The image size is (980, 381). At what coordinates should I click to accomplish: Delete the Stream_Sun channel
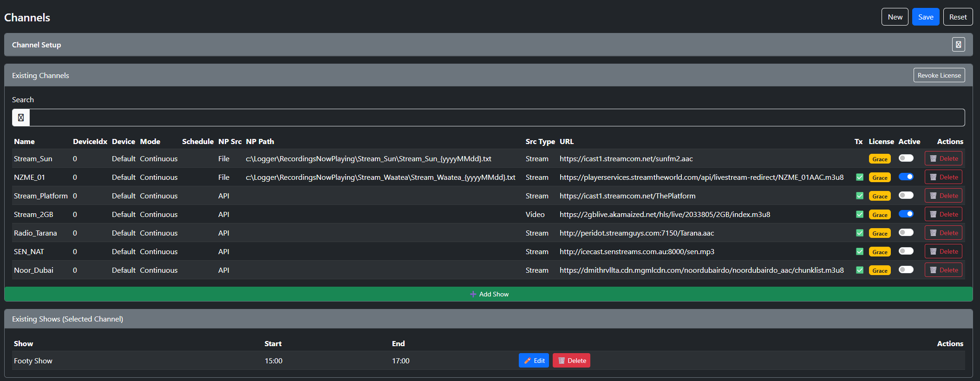[x=943, y=158]
